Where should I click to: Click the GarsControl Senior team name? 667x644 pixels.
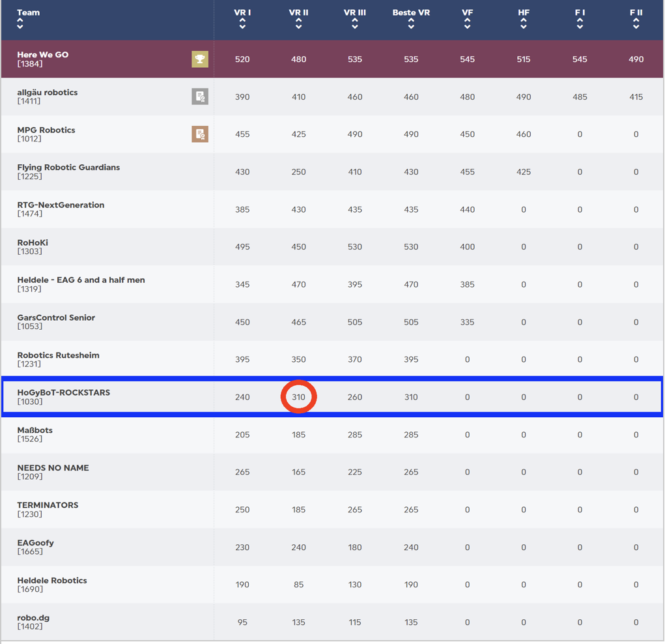(56, 317)
